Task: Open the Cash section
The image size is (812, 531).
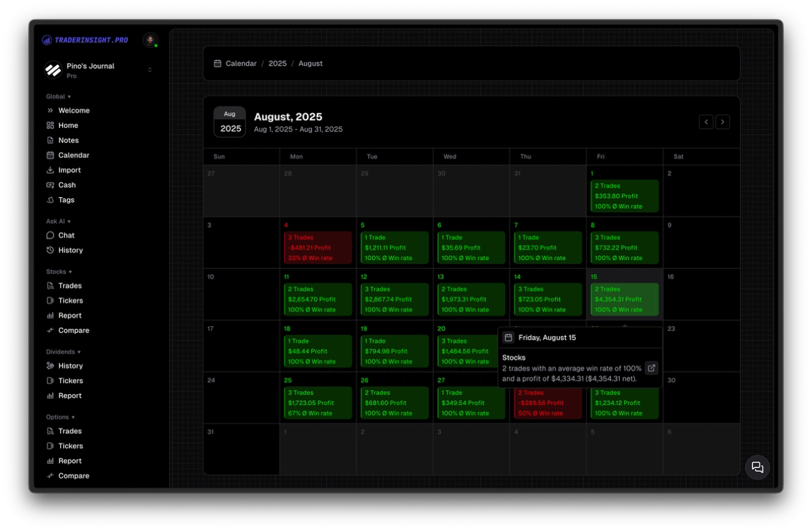Action: pyautogui.click(x=66, y=185)
